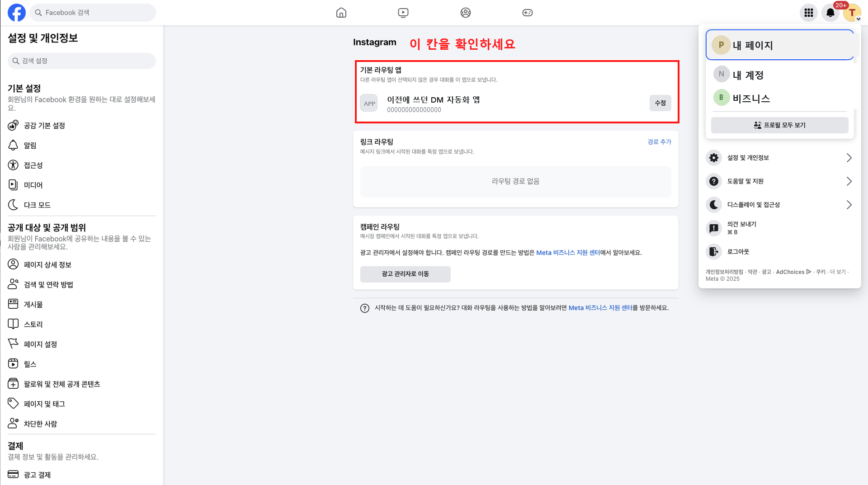Click 스토리 sidebar icon
The image size is (868, 485).
13,324
